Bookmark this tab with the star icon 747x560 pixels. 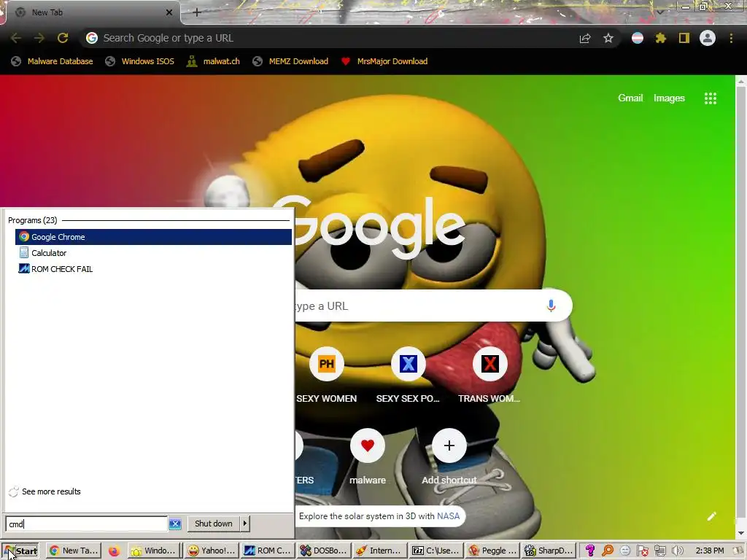(x=608, y=38)
